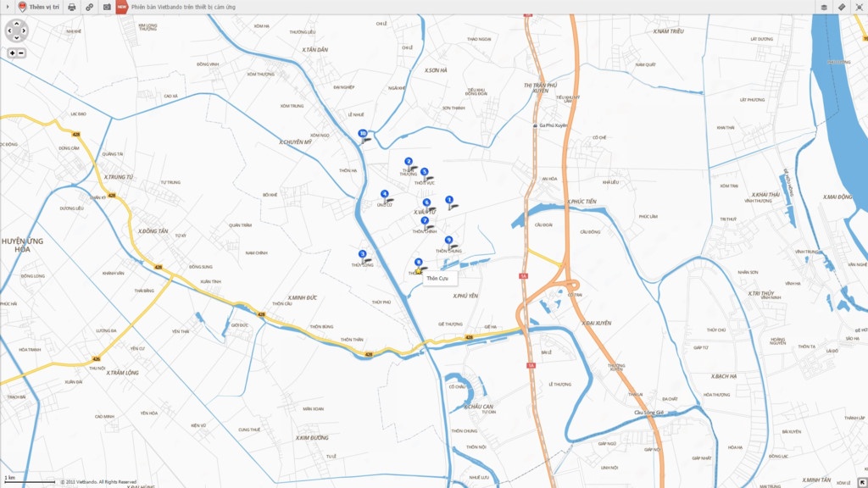
Task: Select the ruler measure tool icon
Action: [842, 7]
